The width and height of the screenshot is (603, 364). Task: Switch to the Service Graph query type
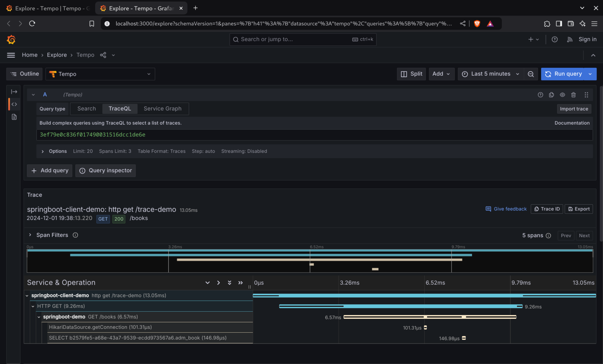click(163, 108)
